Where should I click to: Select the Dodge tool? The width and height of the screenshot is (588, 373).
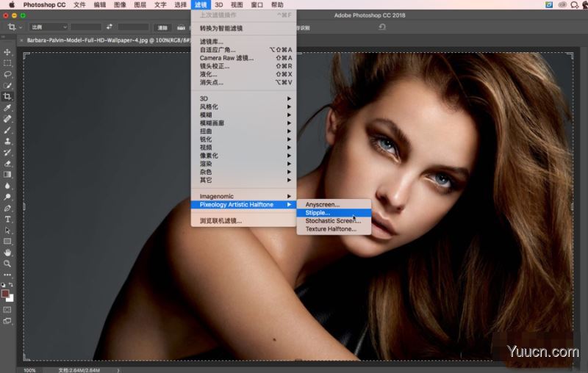pos(7,197)
